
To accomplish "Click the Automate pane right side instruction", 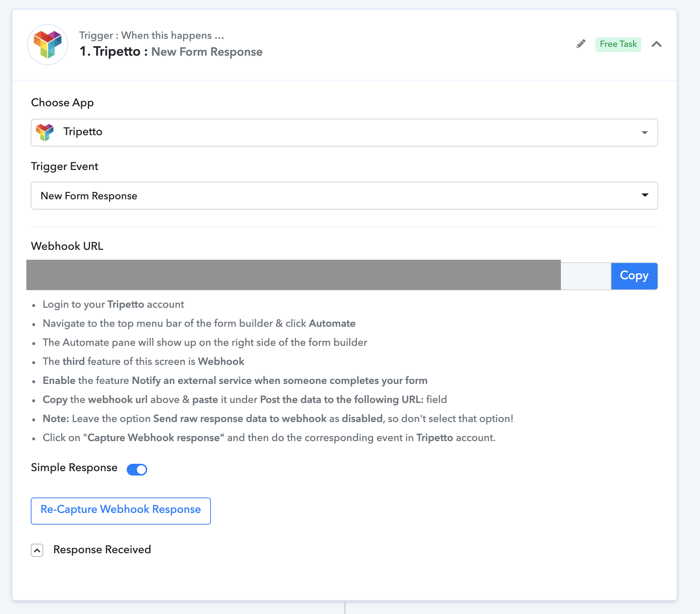I will tap(205, 343).
